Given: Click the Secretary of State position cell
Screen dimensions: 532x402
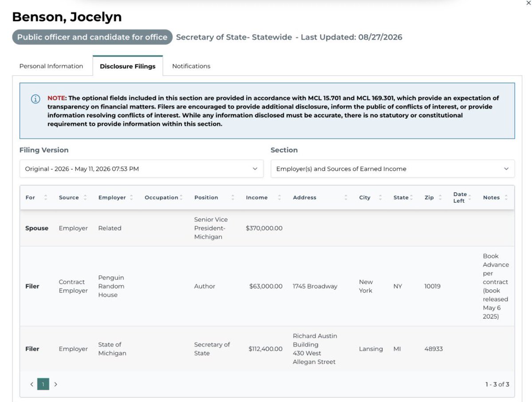Looking at the screenshot, I should click(x=212, y=349).
